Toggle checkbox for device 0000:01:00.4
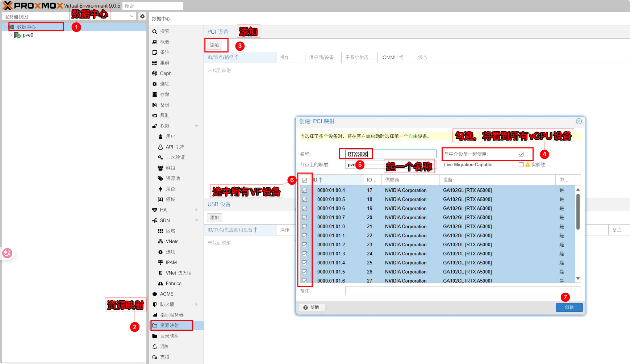630x364 pixels. [304, 190]
